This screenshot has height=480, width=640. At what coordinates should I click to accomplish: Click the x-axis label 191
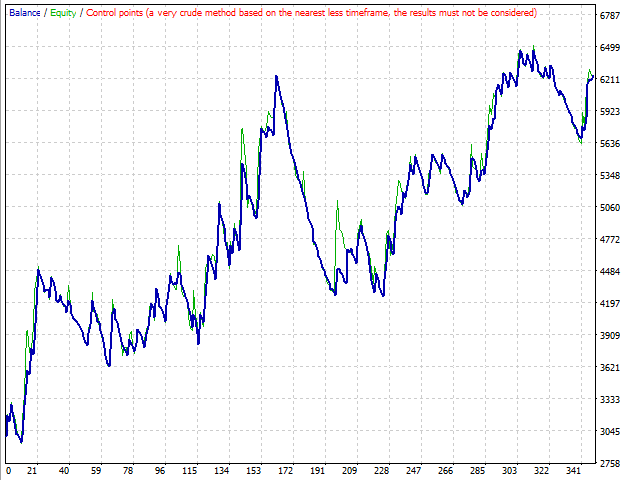coord(318,471)
